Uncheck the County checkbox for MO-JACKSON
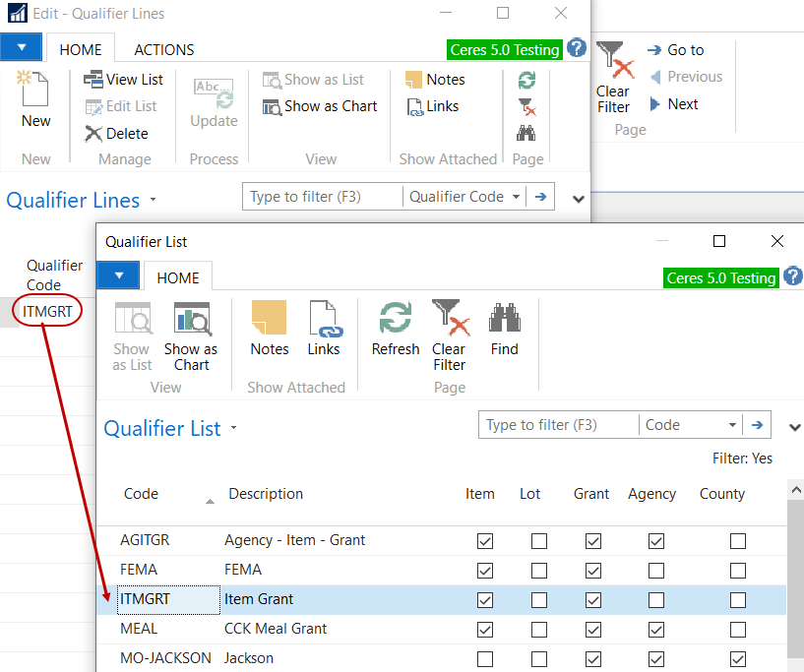Image resolution: width=804 pixels, height=672 pixels. (x=738, y=658)
